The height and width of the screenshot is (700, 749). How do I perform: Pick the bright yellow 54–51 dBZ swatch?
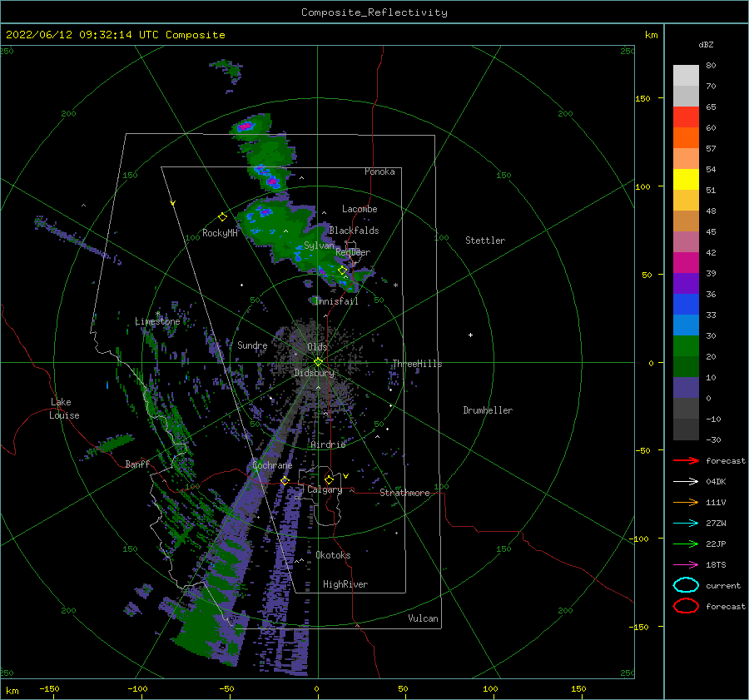686,180
